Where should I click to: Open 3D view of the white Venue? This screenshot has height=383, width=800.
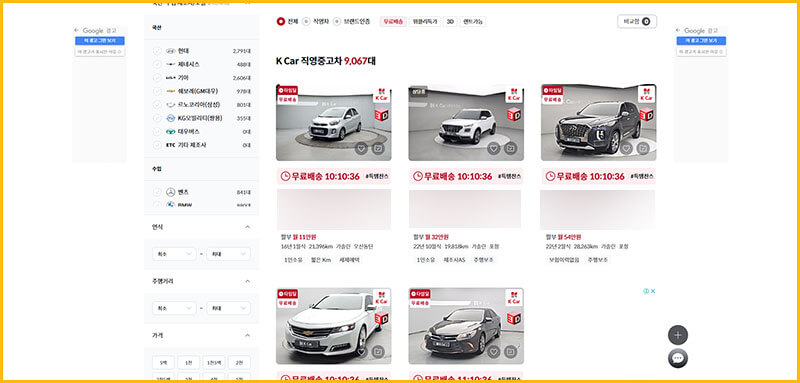pyautogui.click(x=514, y=114)
